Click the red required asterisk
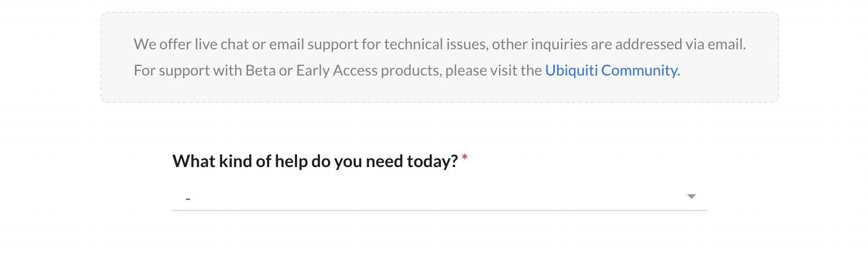The width and height of the screenshot is (868, 256). click(465, 158)
